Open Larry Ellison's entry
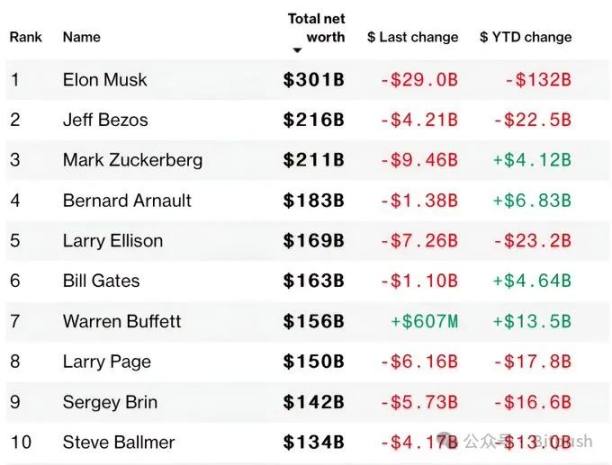The height and width of the screenshot is (465, 612). (x=112, y=241)
